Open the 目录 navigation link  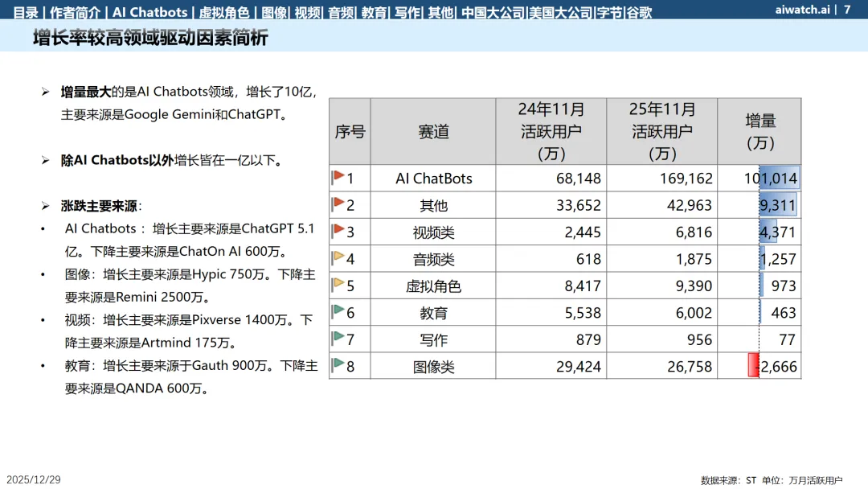[x=26, y=12]
